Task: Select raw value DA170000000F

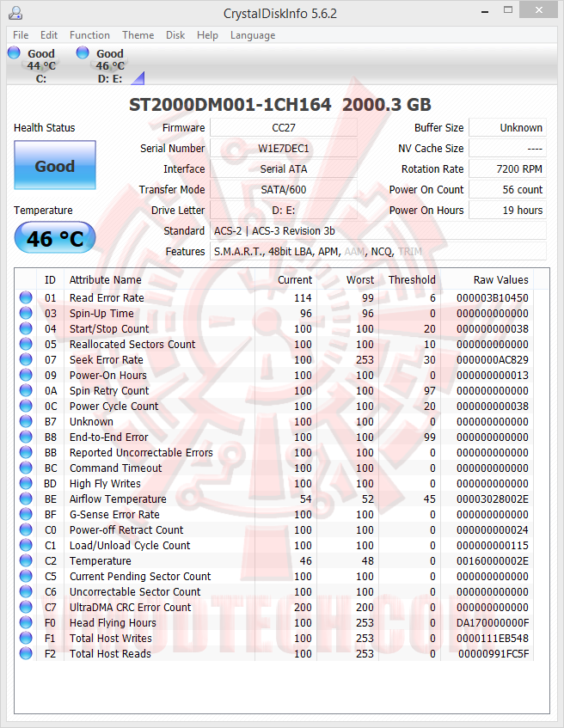Action: point(493,623)
